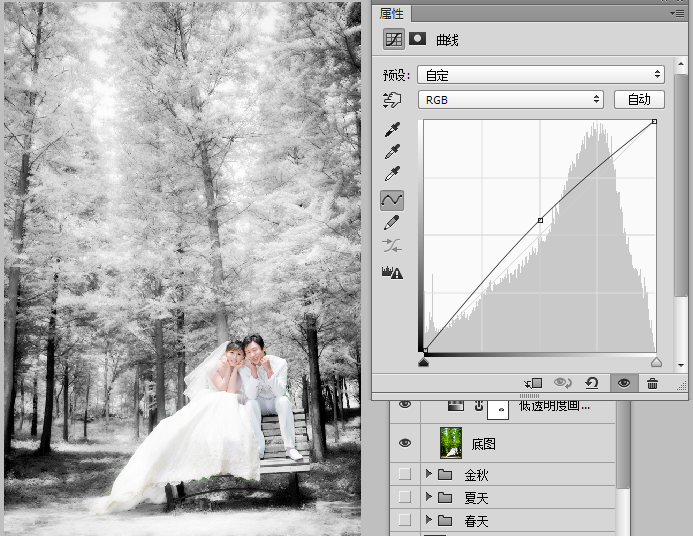Pick the gray point eyedropper
This screenshot has height=536, width=693.
392,152
